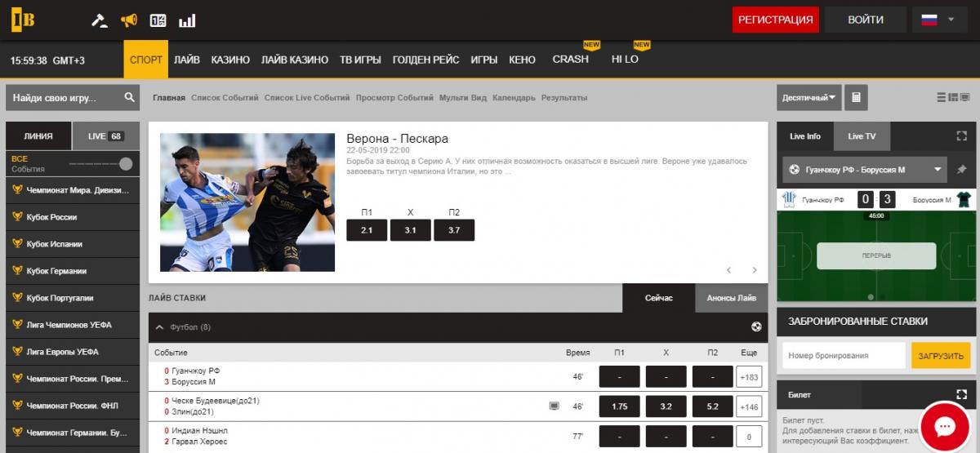Switch to the ЛИНИЯ tab
Screen dimensions: 980x453
click(38, 136)
